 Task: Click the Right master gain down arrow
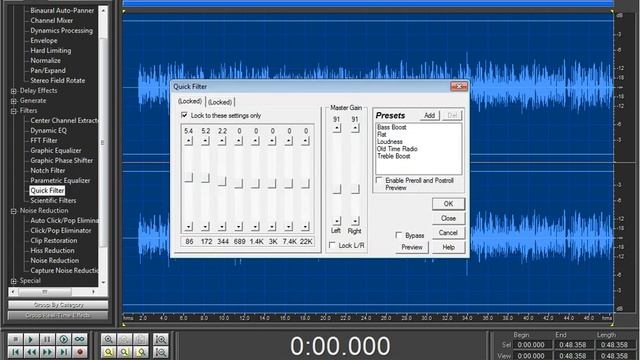tap(355, 221)
